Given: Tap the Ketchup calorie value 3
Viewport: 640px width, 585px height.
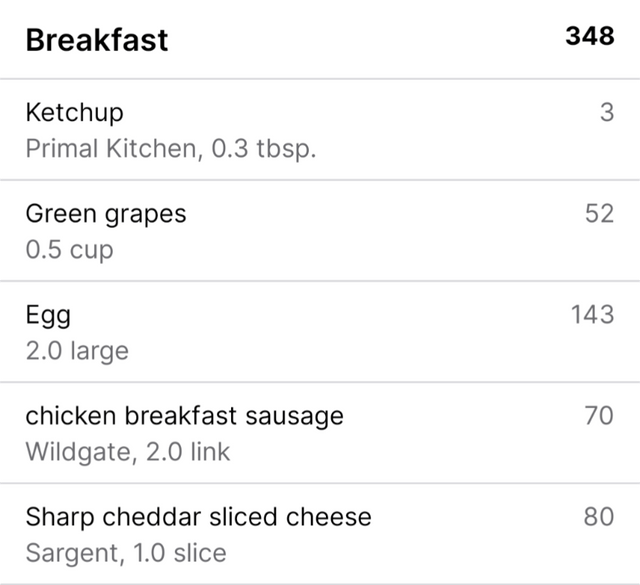Looking at the screenshot, I should pos(607,112).
